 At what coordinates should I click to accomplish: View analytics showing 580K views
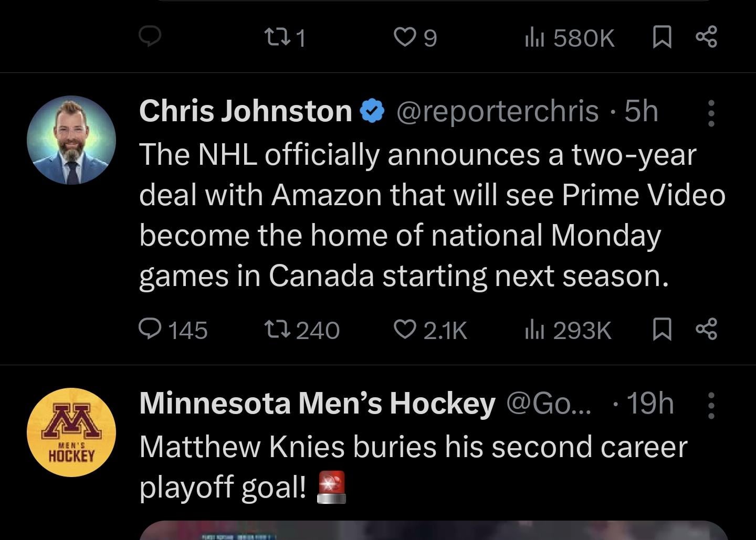(569, 37)
